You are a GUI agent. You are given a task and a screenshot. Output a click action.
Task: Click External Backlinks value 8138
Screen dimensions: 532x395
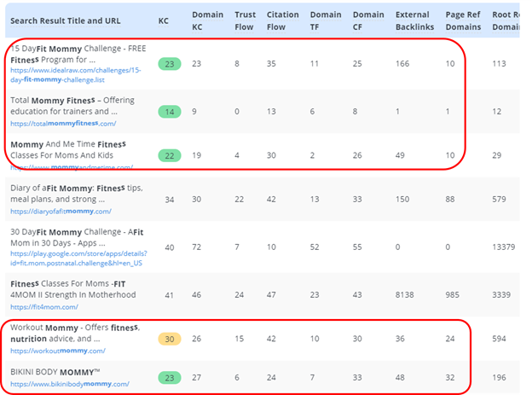tap(404, 295)
